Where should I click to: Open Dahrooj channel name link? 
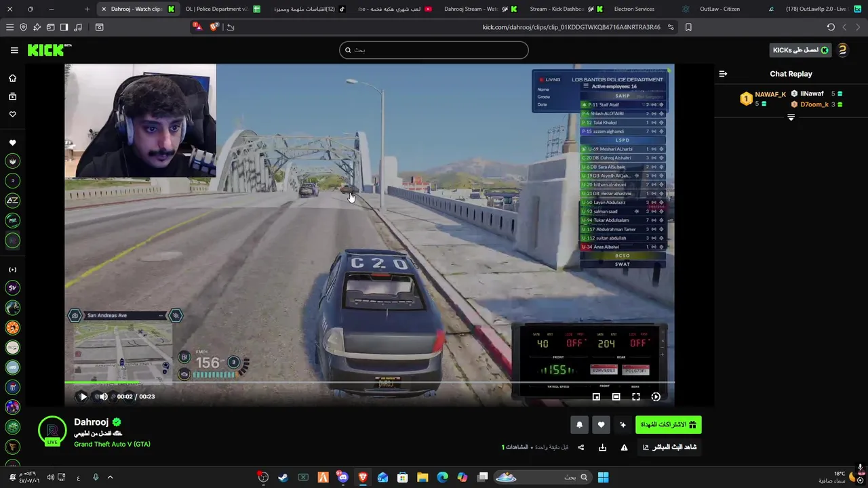click(91, 422)
